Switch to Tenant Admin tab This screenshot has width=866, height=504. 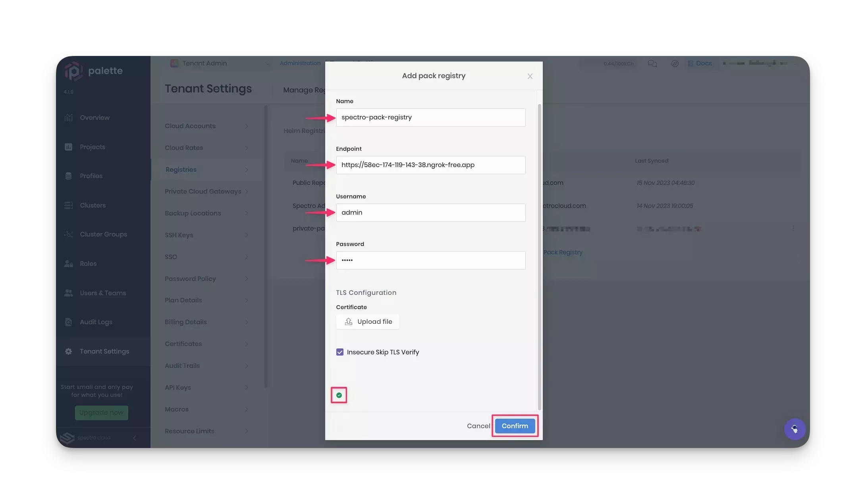[x=203, y=63]
